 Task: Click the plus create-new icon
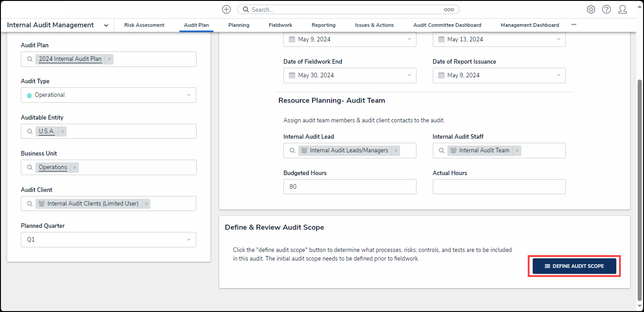pyautogui.click(x=226, y=10)
